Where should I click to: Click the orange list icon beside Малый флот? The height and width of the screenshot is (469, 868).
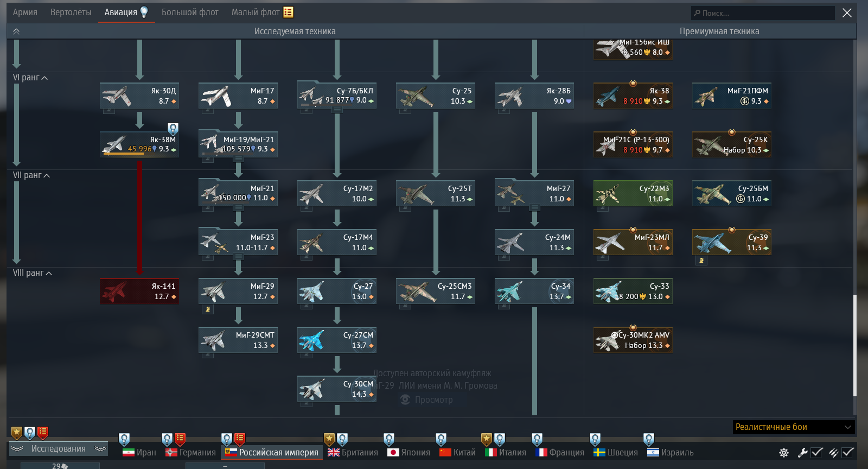click(288, 12)
